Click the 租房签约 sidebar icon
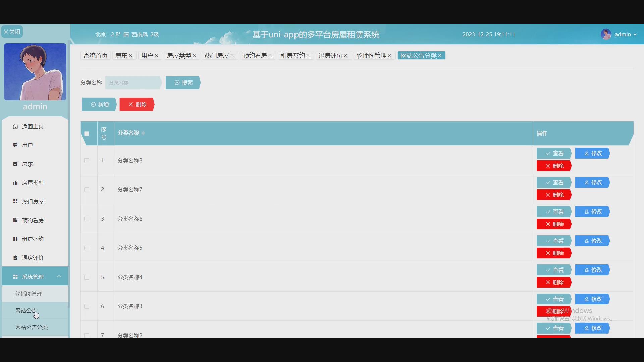 coord(15,239)
